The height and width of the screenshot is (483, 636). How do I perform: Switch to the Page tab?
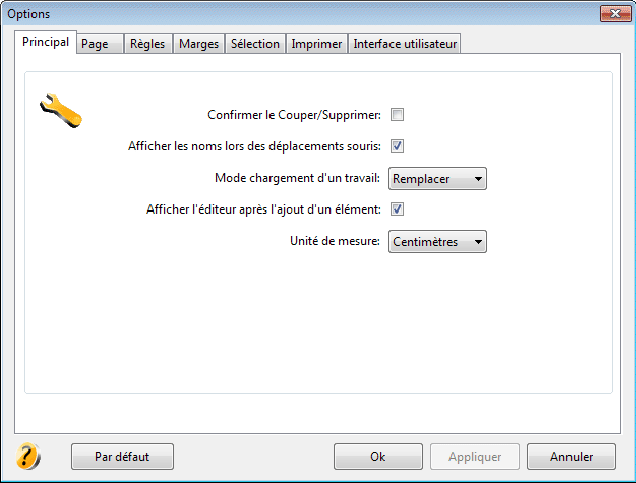(99, 44)
